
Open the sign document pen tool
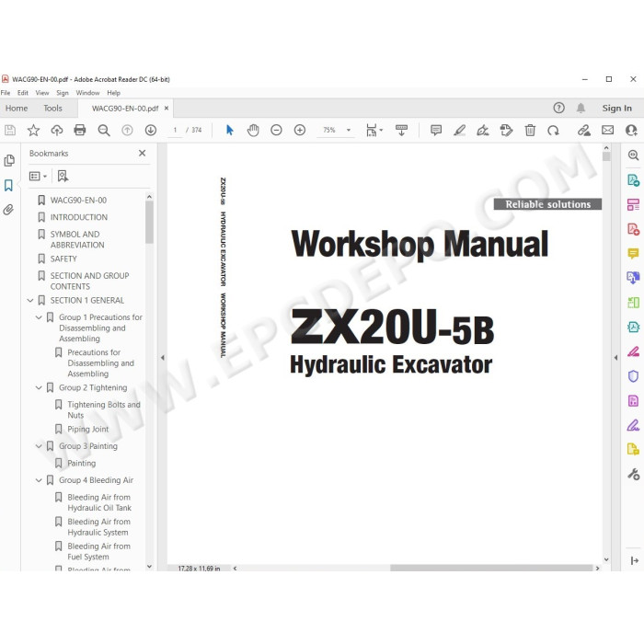pos(483,131)
